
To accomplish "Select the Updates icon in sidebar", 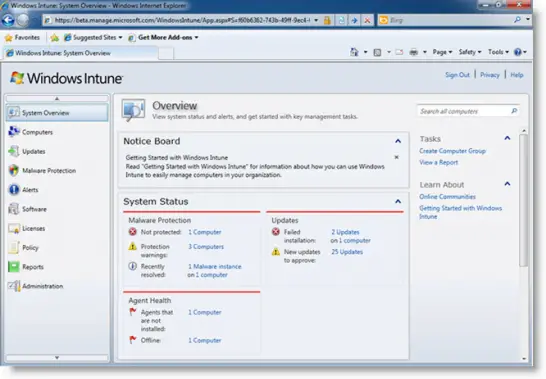I will (14, 151).
